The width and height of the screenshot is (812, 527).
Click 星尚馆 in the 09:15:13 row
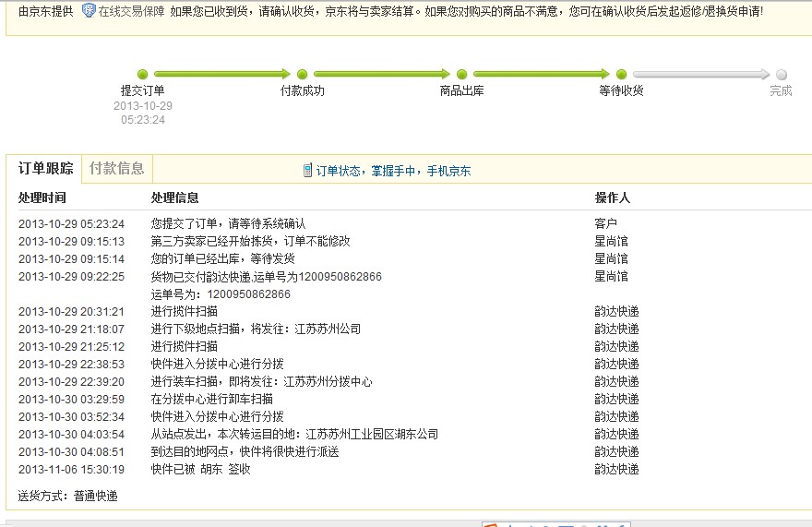[x=611, y=241]
